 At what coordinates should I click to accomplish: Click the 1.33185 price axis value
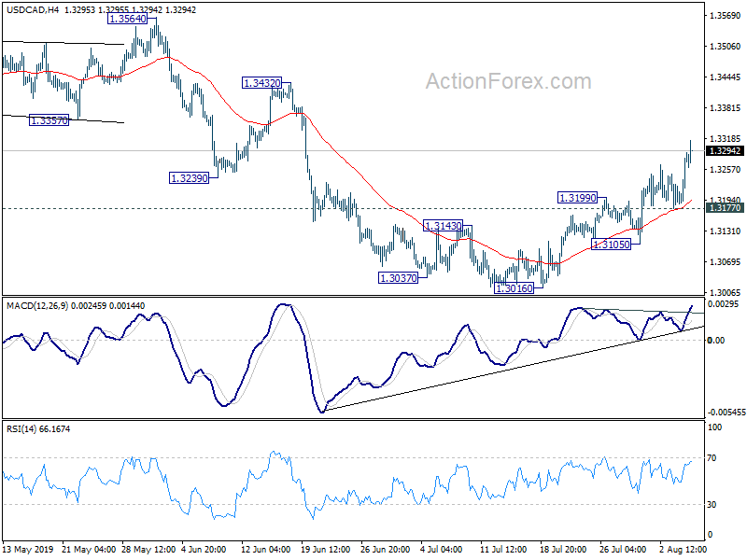726,138
